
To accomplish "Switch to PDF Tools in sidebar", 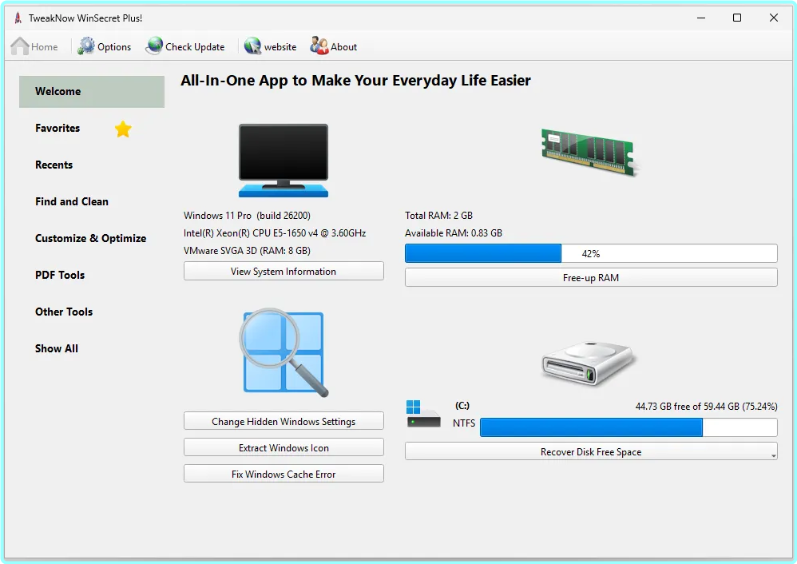I will (x=60, y=275).
